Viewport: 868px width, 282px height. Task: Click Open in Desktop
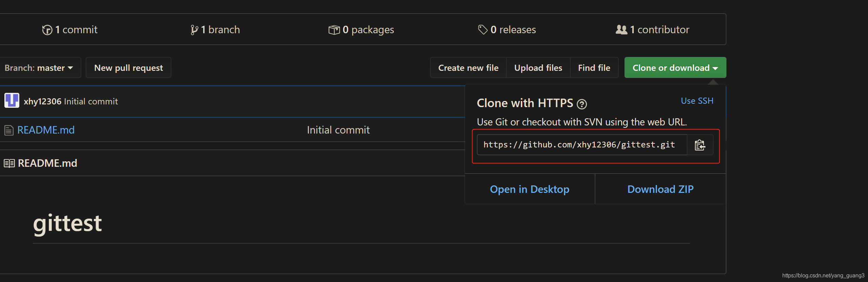(x=529, y=189)
